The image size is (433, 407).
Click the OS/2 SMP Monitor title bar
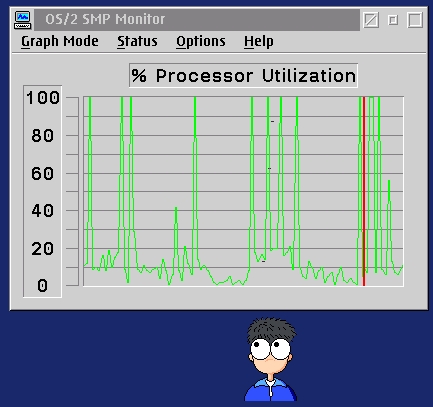[197, 20]
